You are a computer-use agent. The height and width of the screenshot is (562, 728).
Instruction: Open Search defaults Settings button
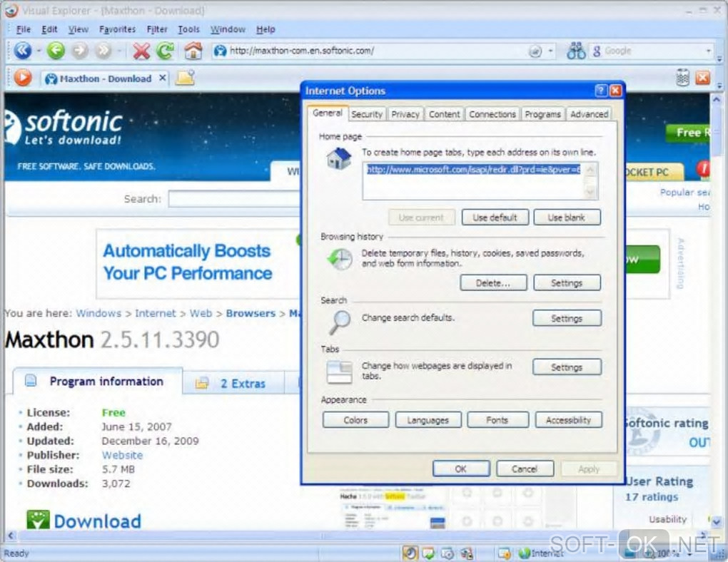(567, 318)
